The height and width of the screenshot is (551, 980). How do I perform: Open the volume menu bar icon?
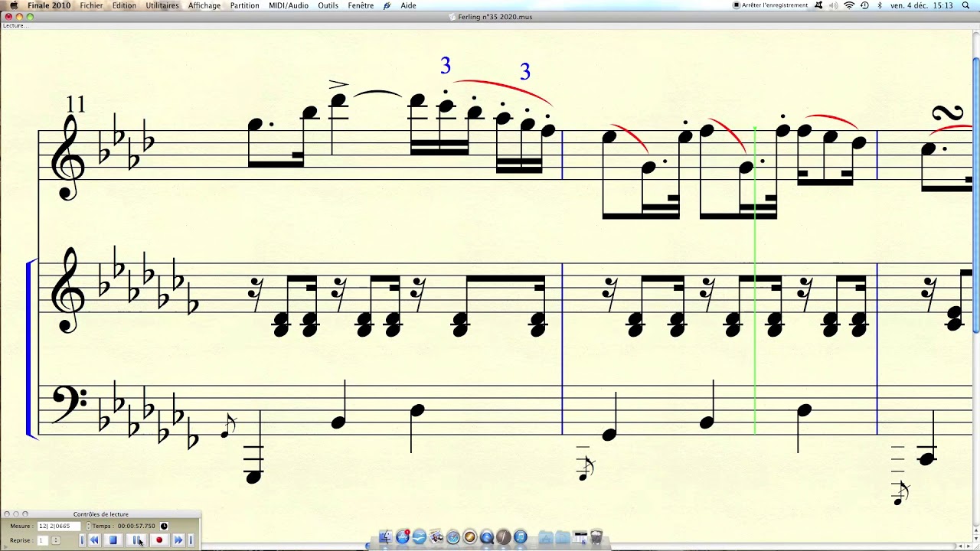834,5
